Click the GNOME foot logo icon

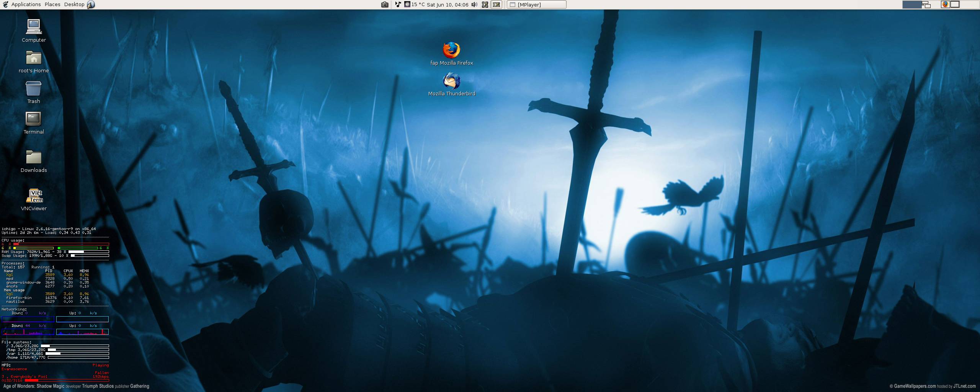pyautogui.click(x=5, y=5)
